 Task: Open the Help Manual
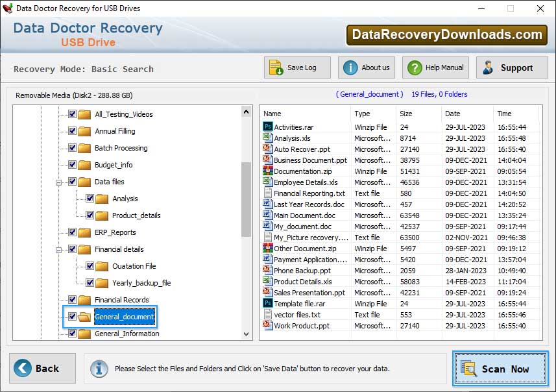pyautogui.click(x=435, y=67)
